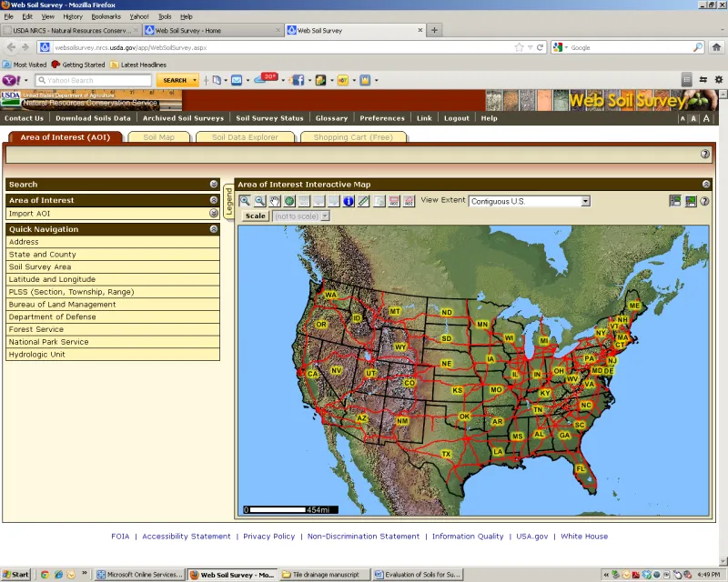Image resolution: width=728 pixels, height=582 pixels.
Task: Open Download Soils Data link
Action: [x=93, y=118]
